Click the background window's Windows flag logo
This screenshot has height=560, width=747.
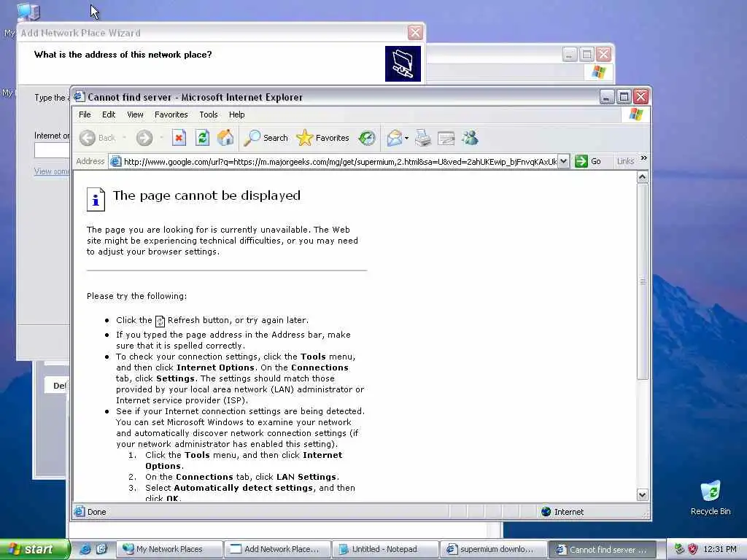[x=598, y=72]
